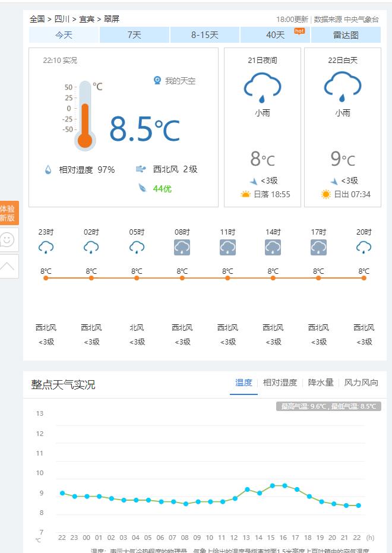Click the 我的天空 webcam icon

coord(157,81)
